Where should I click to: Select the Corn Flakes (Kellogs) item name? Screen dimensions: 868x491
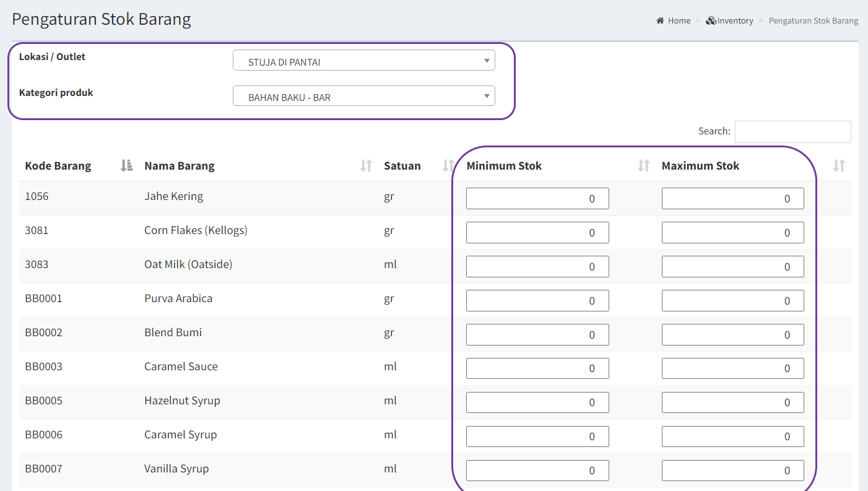pos(196,230)
